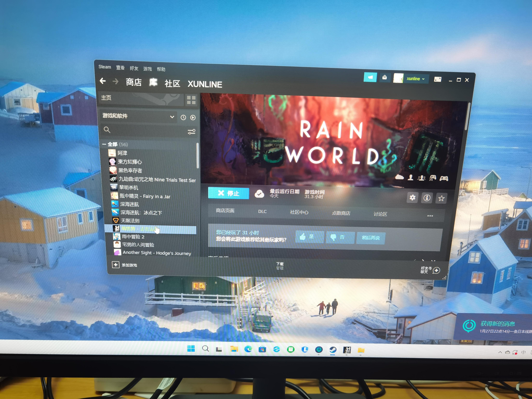Image resolution: width=532 pixels, height=399 pixels.
Task: Click the single-player feature icon
Action: [411, 178]
